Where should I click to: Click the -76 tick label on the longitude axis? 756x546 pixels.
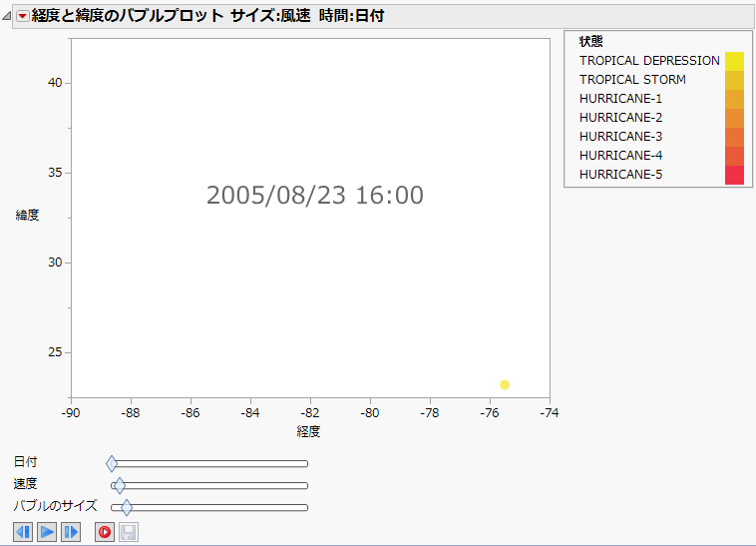click(x=490, y=413)
